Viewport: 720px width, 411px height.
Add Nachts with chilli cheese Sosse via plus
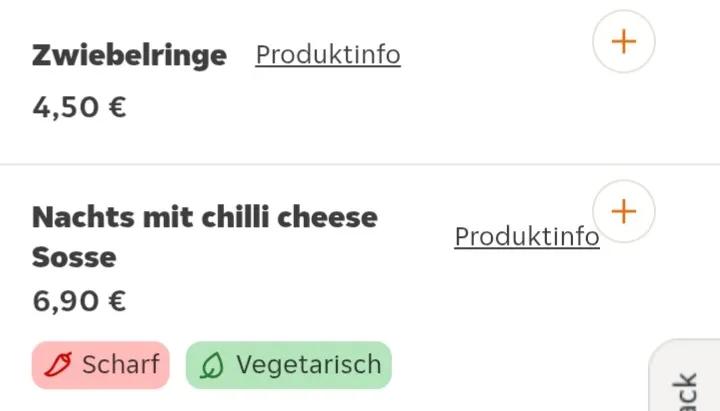tap(623, 211)
